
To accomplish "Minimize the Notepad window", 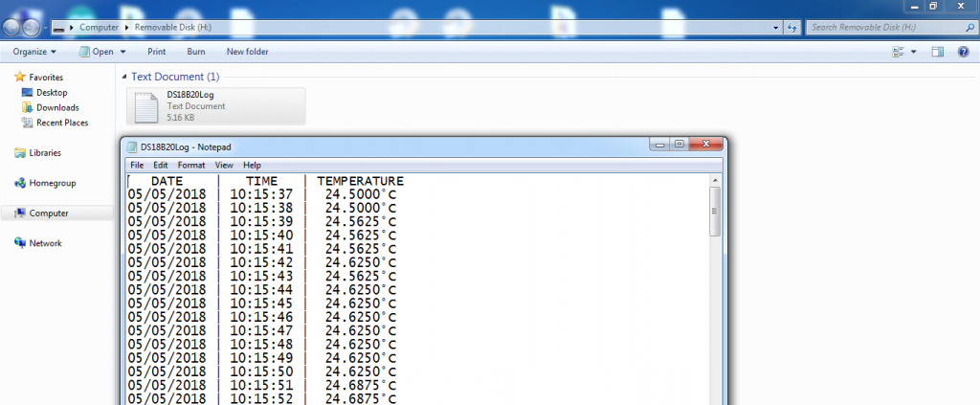I will click(x=658, y=145).
